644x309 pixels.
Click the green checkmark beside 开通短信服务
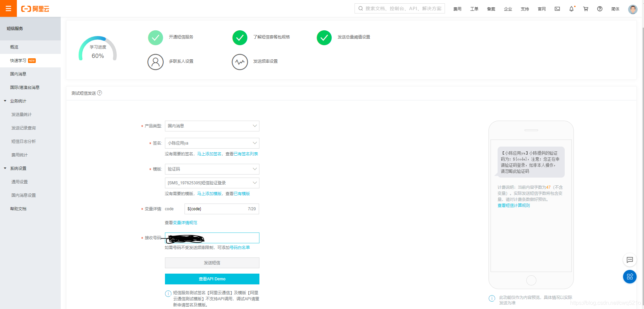tap(155, 37)
